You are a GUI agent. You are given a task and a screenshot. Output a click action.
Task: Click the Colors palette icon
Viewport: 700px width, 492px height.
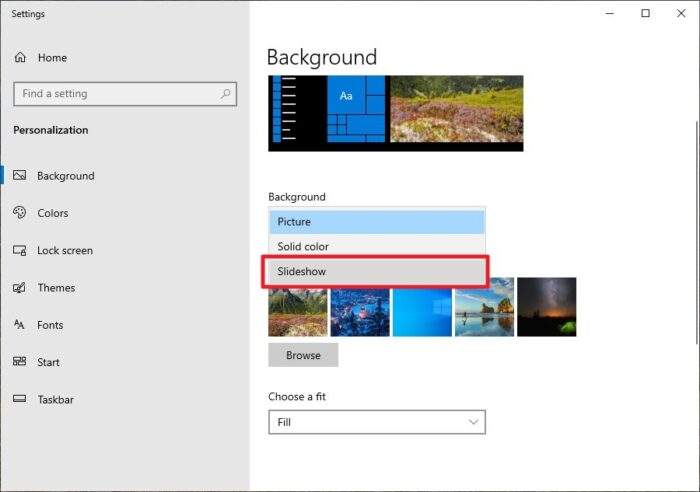coord(20,213)
